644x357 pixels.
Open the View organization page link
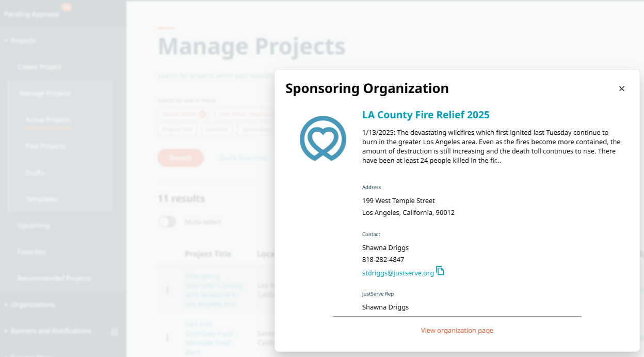[457, 331]
